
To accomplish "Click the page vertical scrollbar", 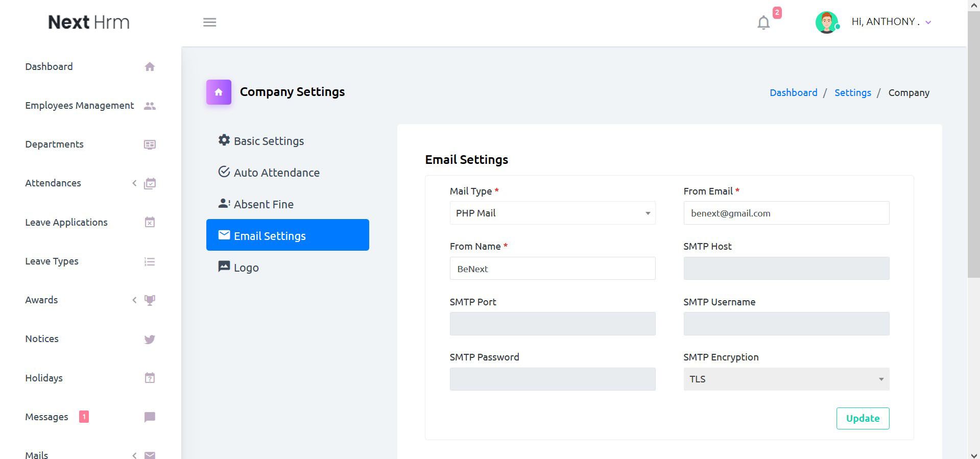I will (973, 153).
